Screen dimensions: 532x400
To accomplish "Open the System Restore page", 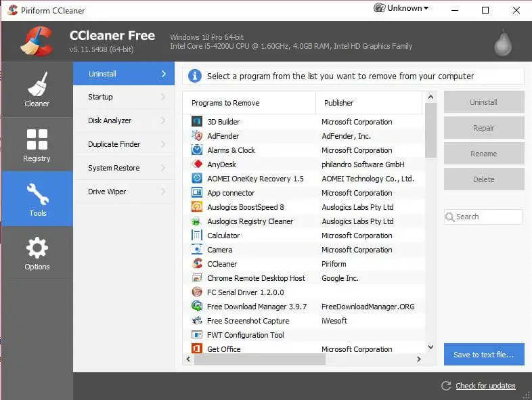I will pos(124,169).
